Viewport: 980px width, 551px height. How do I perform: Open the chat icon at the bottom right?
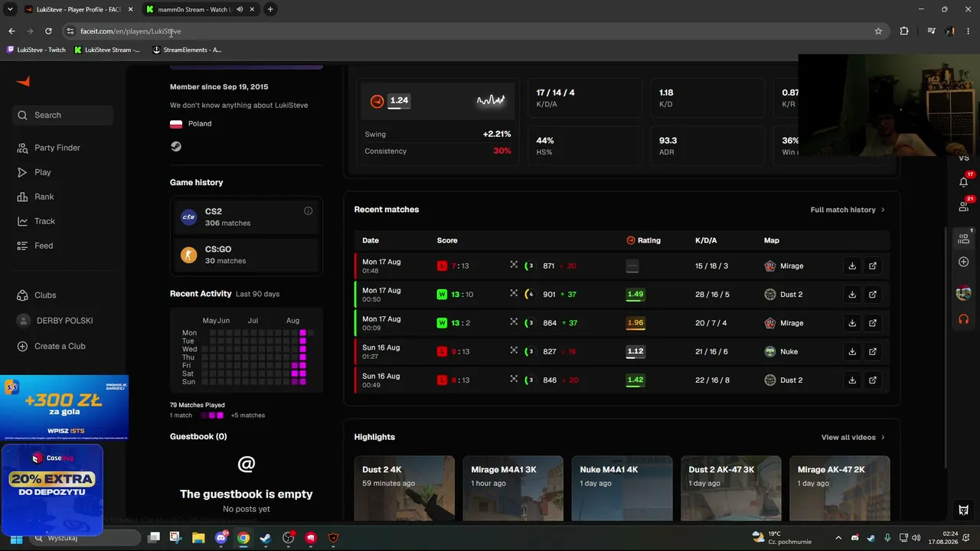click(963, 510)
